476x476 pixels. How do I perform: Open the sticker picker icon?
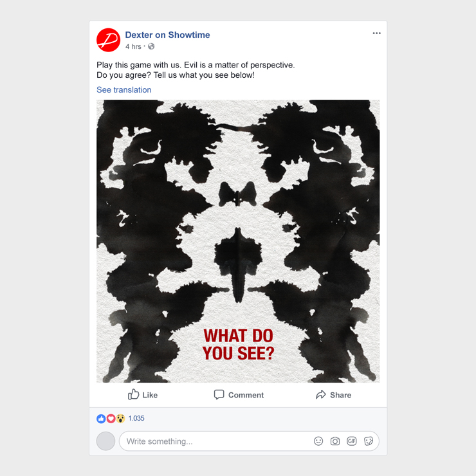pyautogui.click(x=368, y=441)
